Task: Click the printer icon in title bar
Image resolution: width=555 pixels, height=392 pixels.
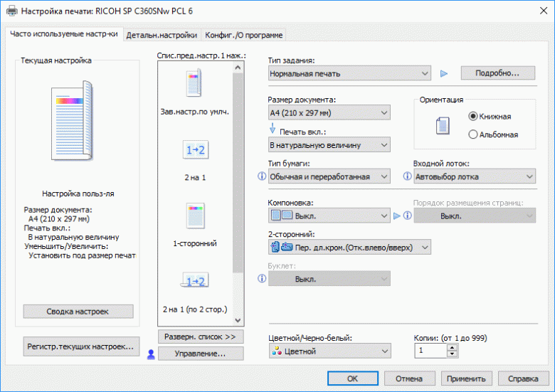Action: [11, 11]
